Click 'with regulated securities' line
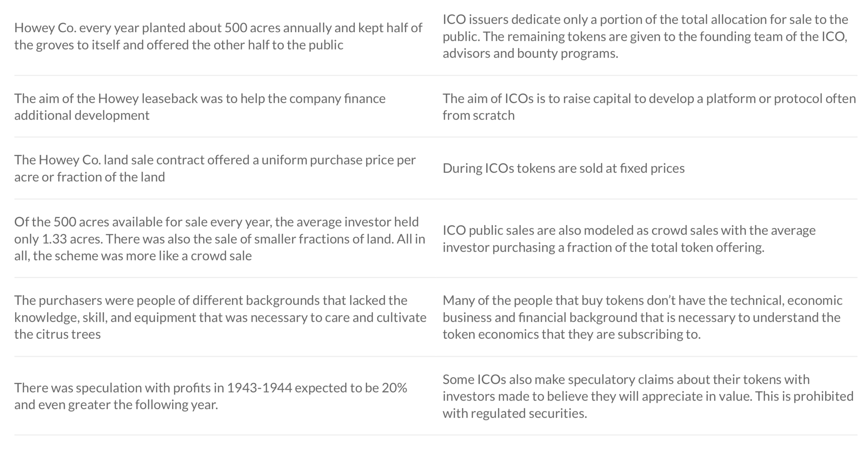 tap(515, 413)
